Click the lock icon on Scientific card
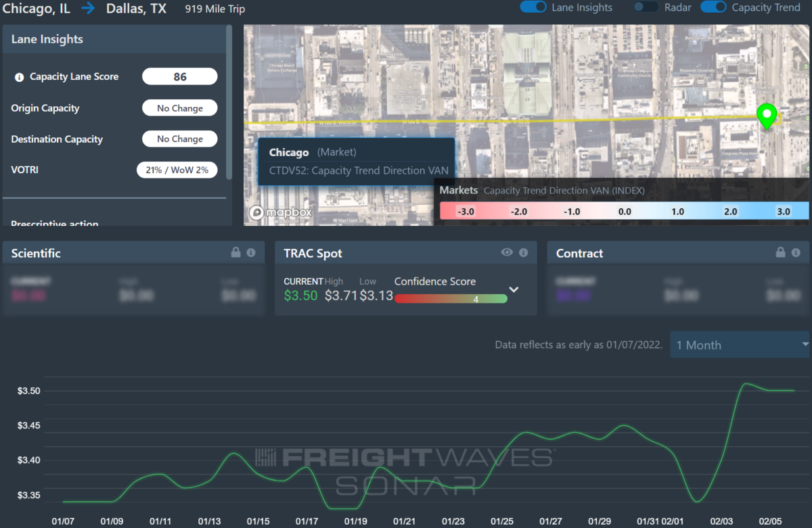This screenshot has width=812, height=528. click(236, 252)
